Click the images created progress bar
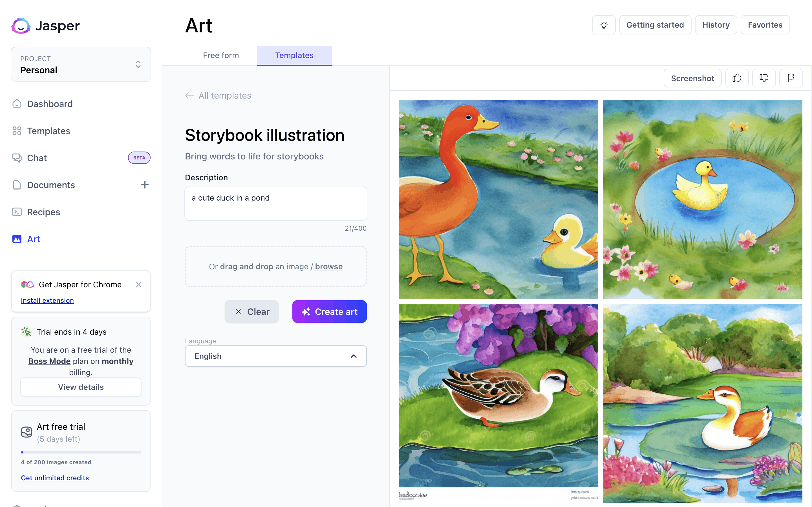The image size is (812, 507). click(81, 452)
